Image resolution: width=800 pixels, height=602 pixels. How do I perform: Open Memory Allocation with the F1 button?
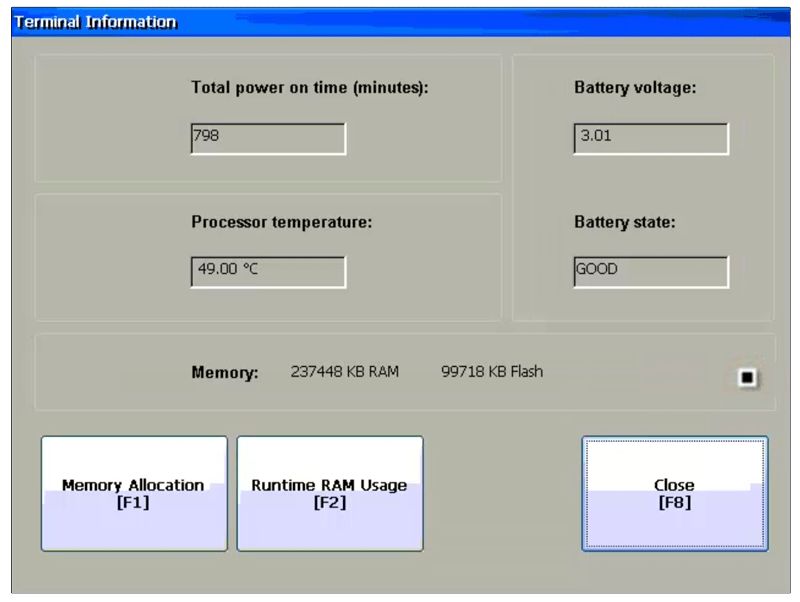click(134, 492)
